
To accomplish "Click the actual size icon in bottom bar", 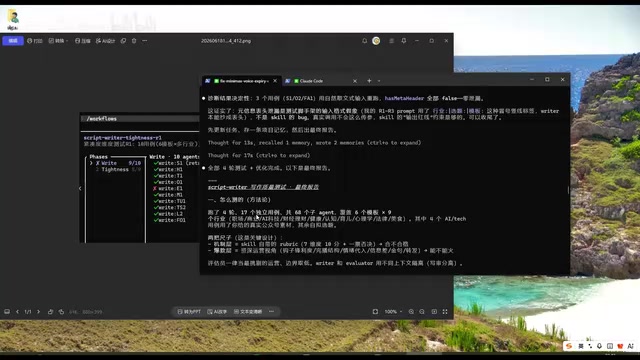I will [434, 311].
